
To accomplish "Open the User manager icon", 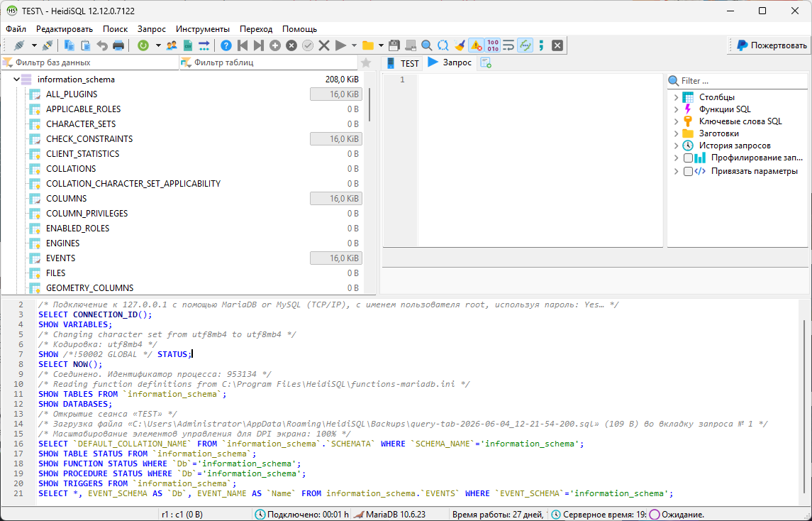I will coord(172,45).
